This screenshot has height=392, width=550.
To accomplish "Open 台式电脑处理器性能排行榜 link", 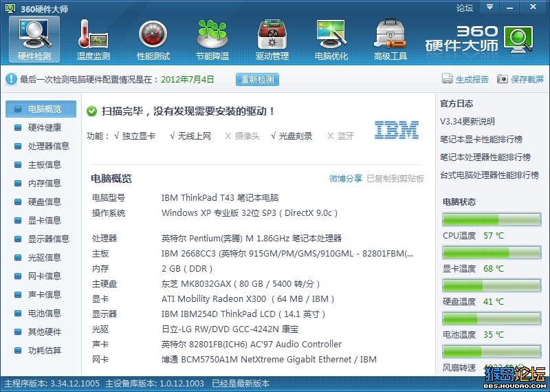I will [x=489, y=175].
